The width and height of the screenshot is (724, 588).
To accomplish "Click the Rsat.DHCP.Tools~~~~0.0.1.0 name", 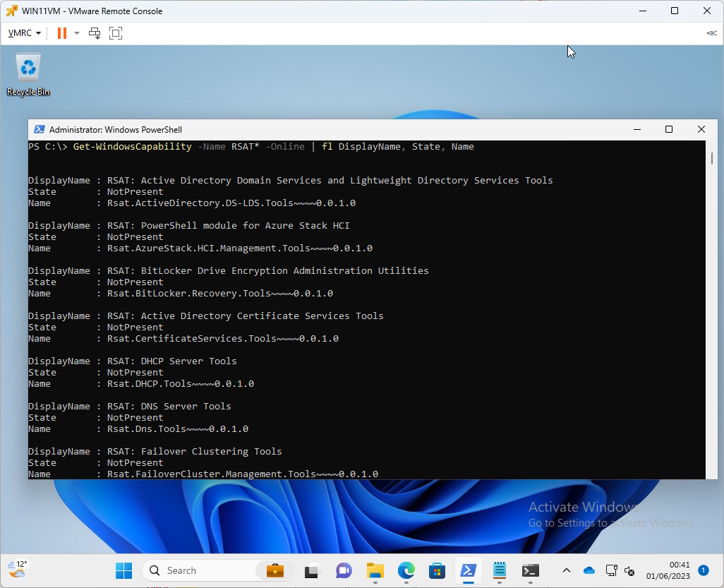I will pyautogui.click(x=181, y=384).
